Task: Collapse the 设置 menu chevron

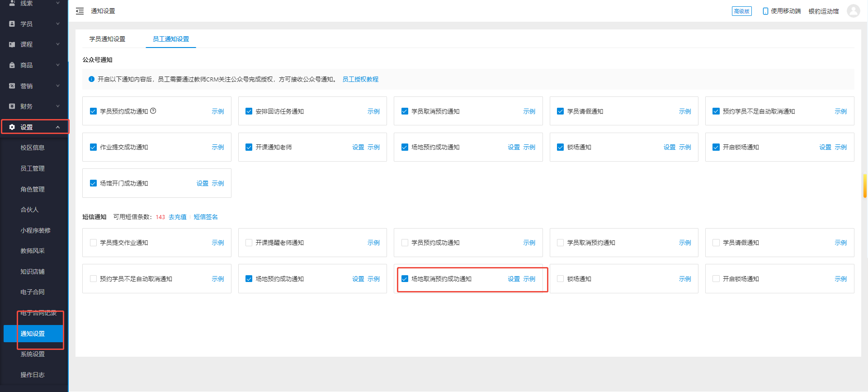Action: point(58,127)
